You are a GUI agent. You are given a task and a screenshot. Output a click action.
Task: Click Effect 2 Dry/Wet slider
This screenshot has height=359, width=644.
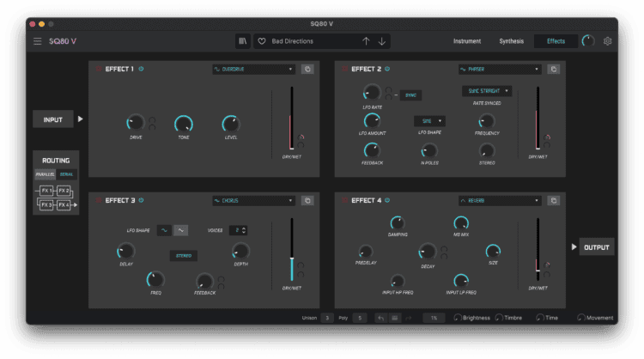click(538, 118)
